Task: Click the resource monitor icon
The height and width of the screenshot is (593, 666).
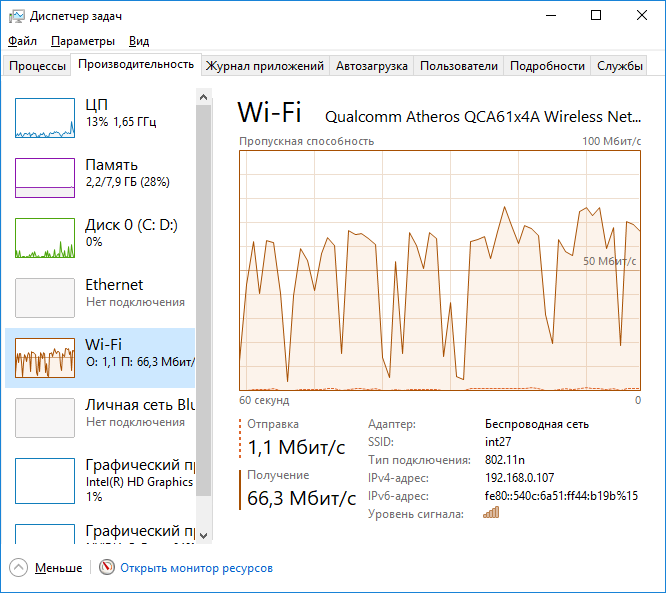Action: tap(107, 568)
